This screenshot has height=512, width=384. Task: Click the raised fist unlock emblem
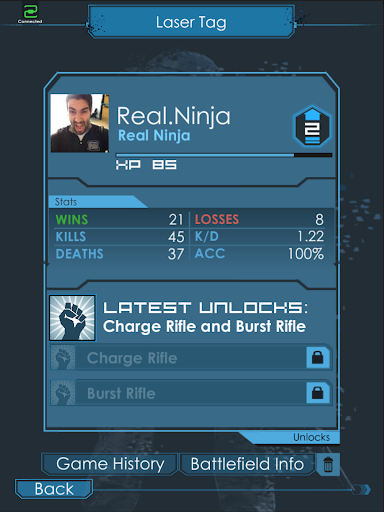[73, 318]
